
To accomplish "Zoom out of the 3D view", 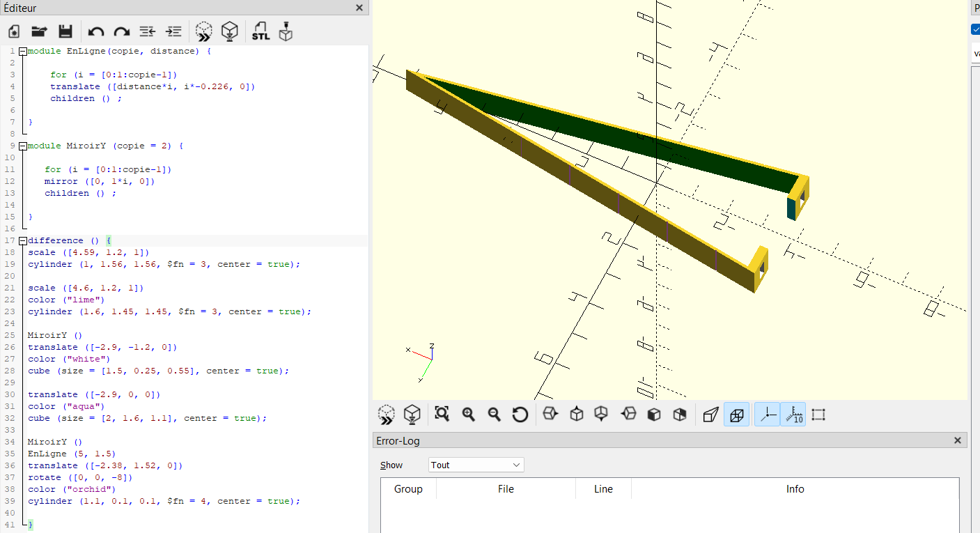I will [x=494, y=415].
